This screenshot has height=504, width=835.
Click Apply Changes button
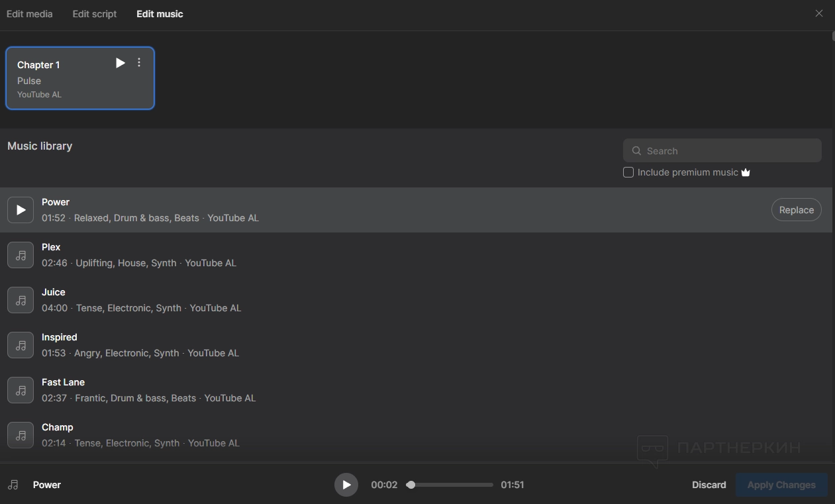pyautogui.click(x=781, y=485)
